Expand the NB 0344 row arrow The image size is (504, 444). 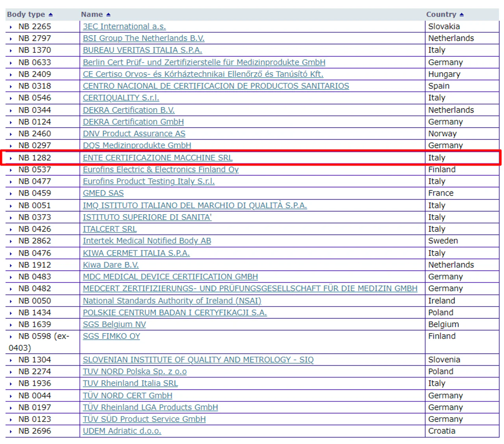[x=11, y=110]
